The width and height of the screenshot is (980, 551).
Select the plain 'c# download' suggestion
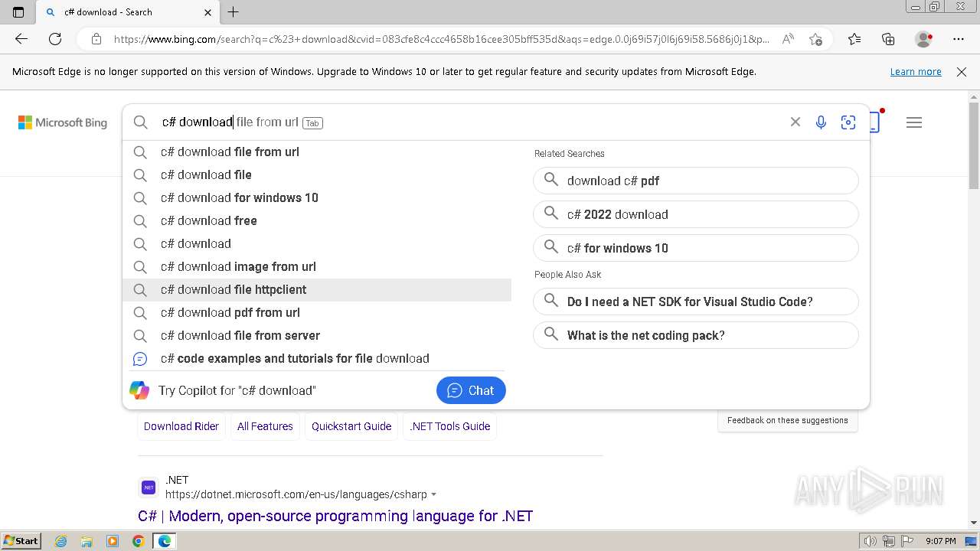(317, 243)
